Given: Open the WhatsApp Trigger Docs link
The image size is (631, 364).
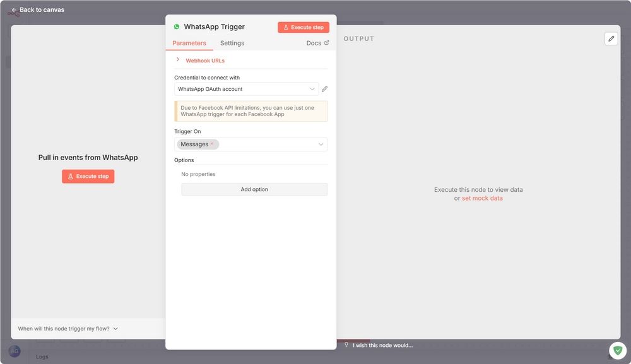Looking at the screenshot, I should point(314,42).
